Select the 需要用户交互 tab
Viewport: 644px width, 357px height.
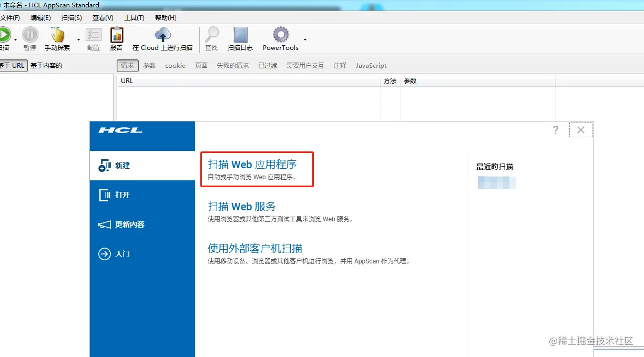(x=305, y=66)
